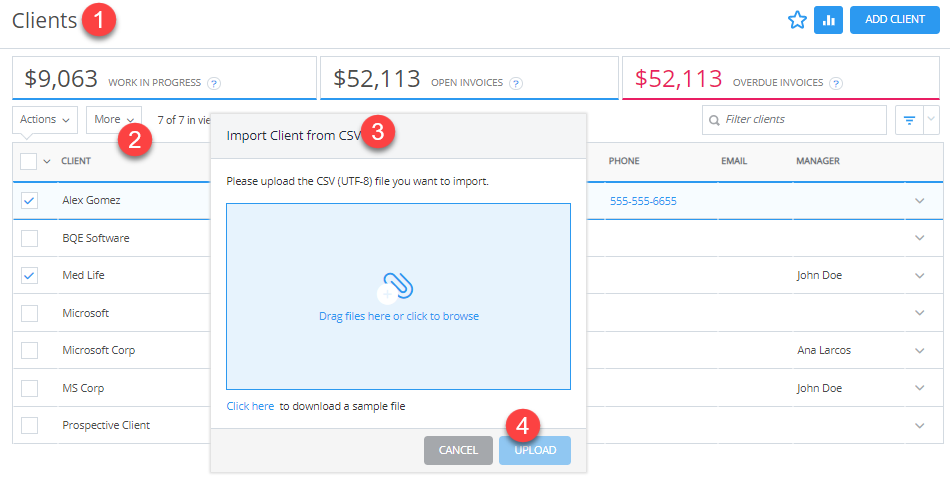Viewport: 950px width, 490px height.
Task: Check the Prospective Client checkbox
Action: [x=29, y=426]
